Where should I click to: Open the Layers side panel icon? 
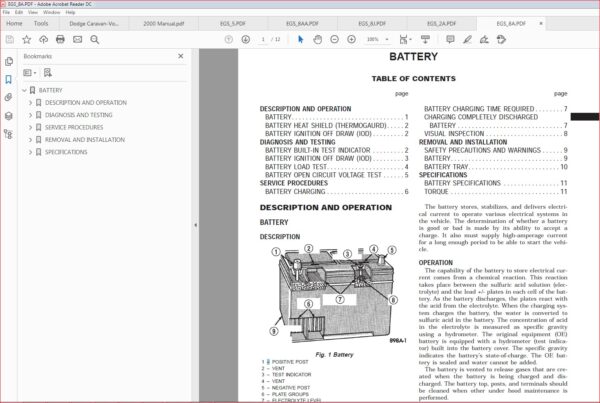tap(9, 116)
